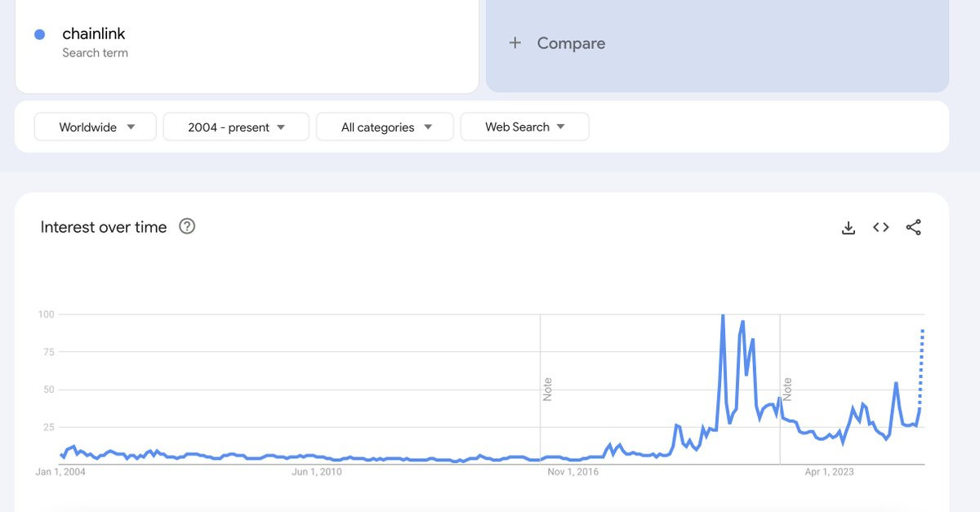Open the All categories dropdown
The height and width of the screenshot is (512, 980).
385,127
